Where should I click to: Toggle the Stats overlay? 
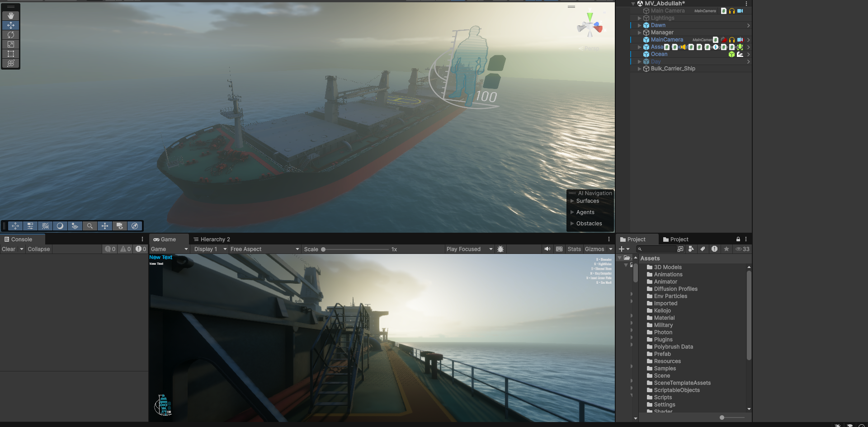pyautogui.click(x=574, y=249)
